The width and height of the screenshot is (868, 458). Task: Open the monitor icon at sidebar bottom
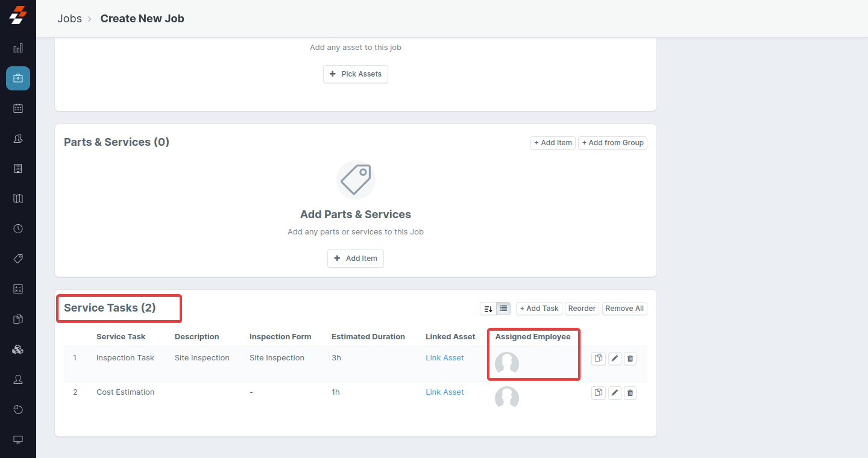[x=18, y=440]
